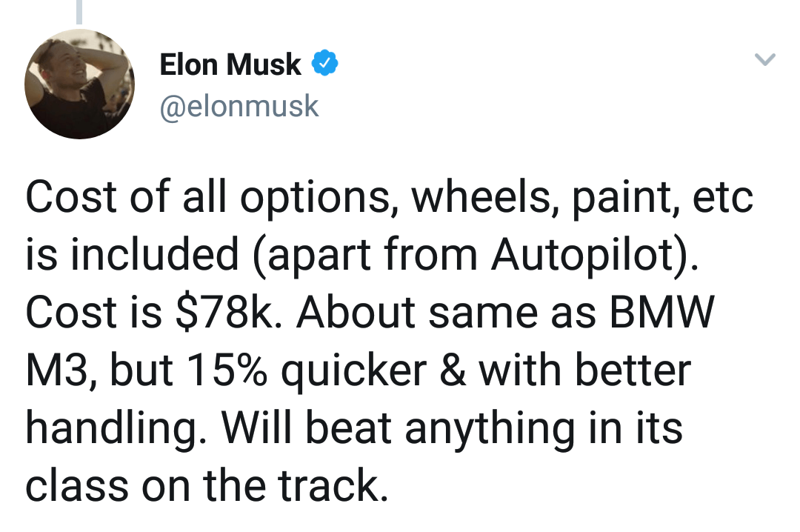
Task: Click the word "included" in second line
Action: click(154, 254)
